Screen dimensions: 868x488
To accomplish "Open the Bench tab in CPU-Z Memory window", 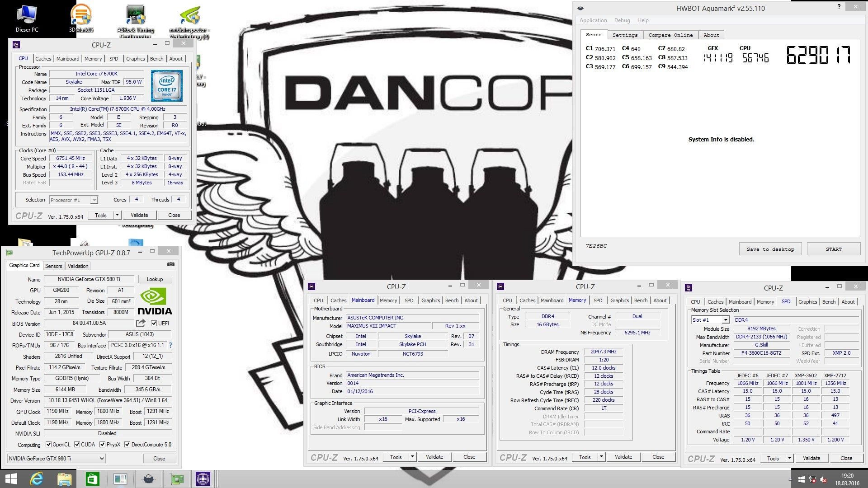I will [641, 300].
